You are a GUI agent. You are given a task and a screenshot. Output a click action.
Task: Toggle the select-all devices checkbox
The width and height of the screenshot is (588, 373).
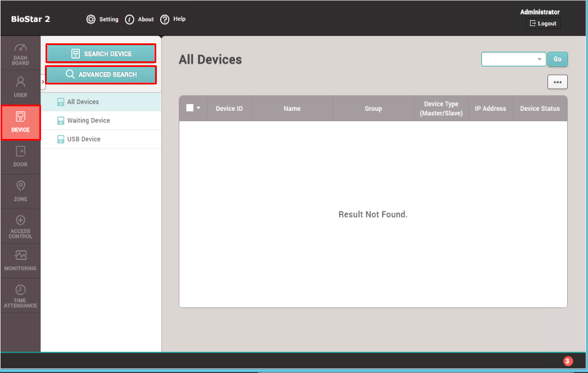(190, 107)
